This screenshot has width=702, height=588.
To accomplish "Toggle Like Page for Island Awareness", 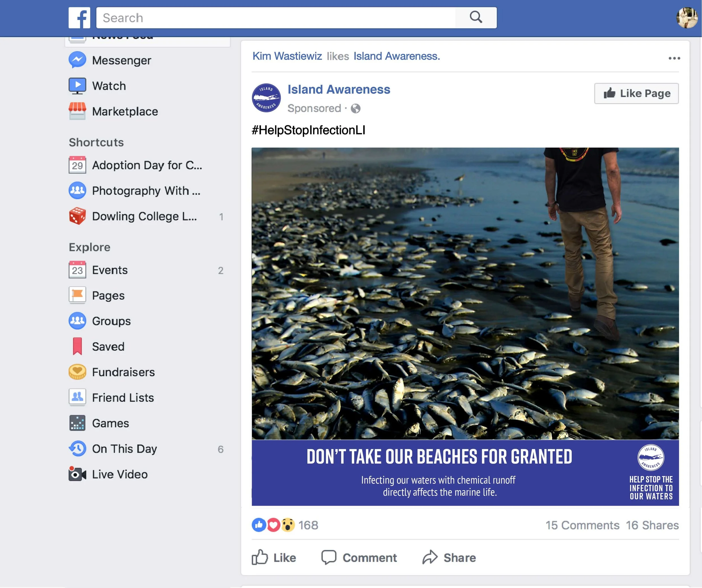I will [635, 93].
